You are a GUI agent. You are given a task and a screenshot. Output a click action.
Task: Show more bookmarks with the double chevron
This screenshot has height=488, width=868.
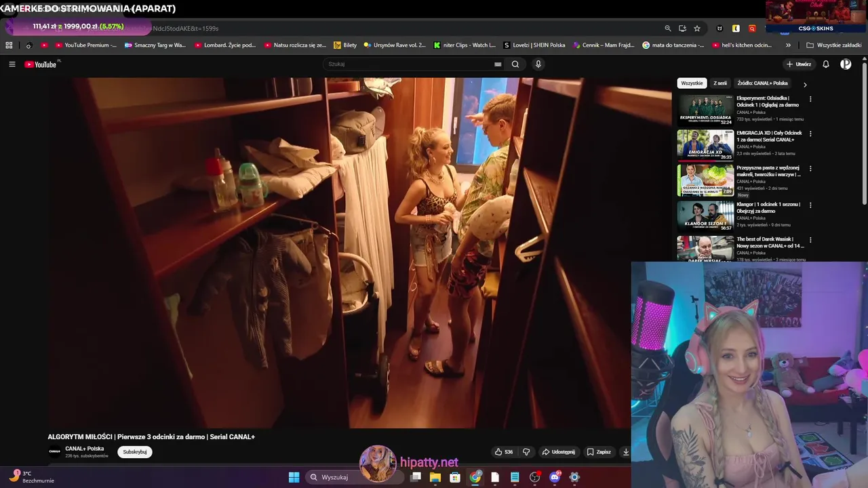point(788,45)
